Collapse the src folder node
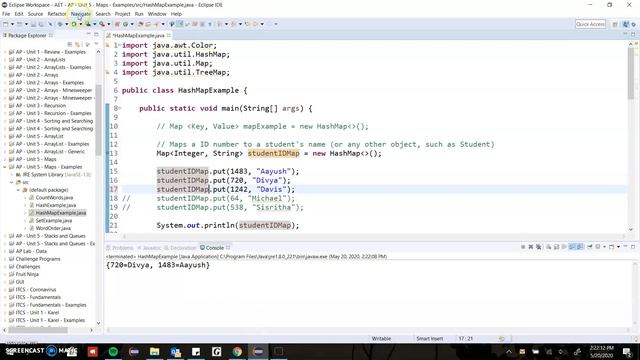The image size is (640, 360). pyautogui.click(x=12, y=182)
